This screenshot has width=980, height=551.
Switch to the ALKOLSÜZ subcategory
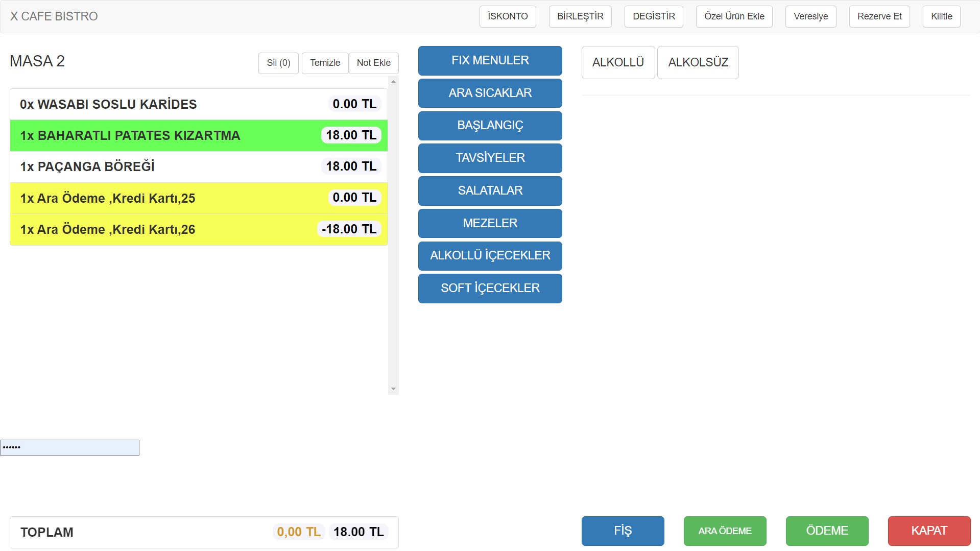click(698, 62)
